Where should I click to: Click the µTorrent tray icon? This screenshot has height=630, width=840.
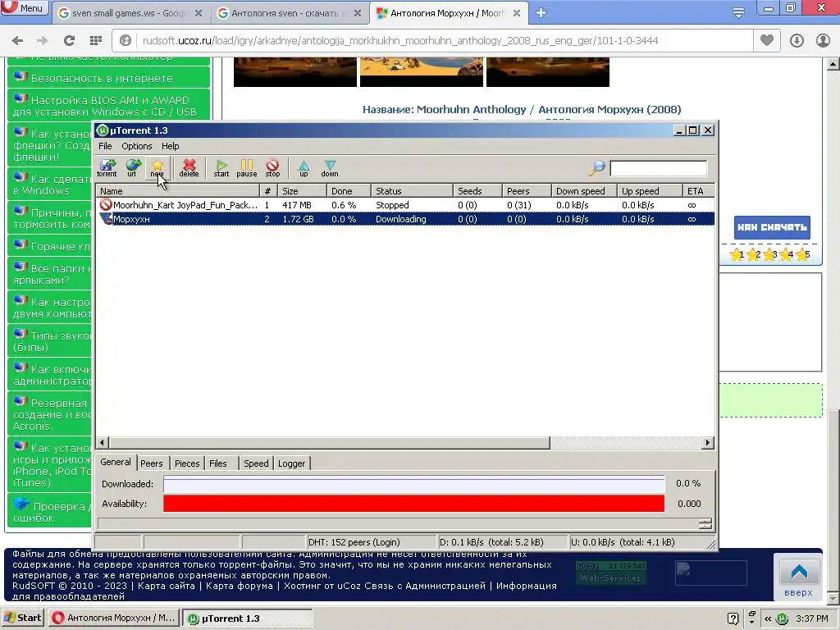[x=782, y=619]
